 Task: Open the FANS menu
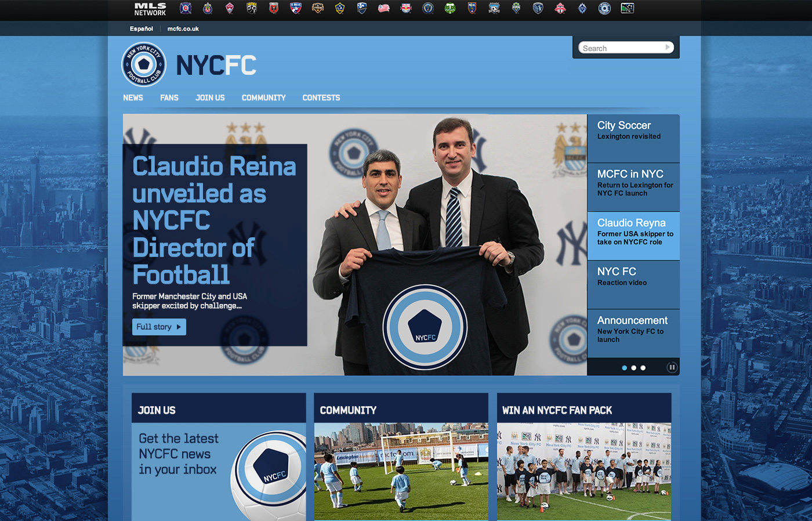click(x=169, y=97)
